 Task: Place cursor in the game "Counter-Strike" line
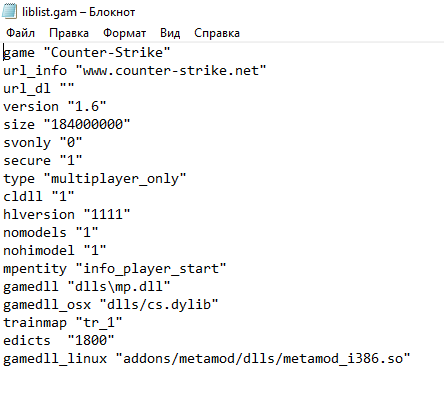[x=87, y=53]
